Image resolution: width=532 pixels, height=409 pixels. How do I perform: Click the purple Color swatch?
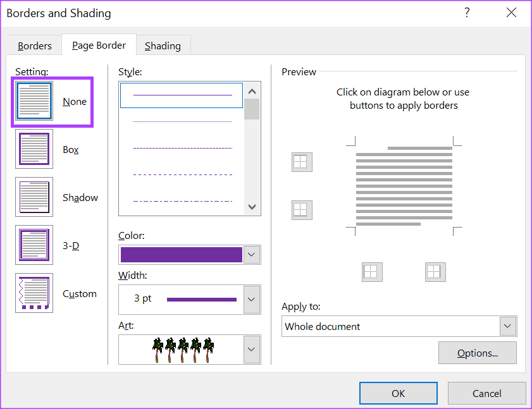point(181,255)
